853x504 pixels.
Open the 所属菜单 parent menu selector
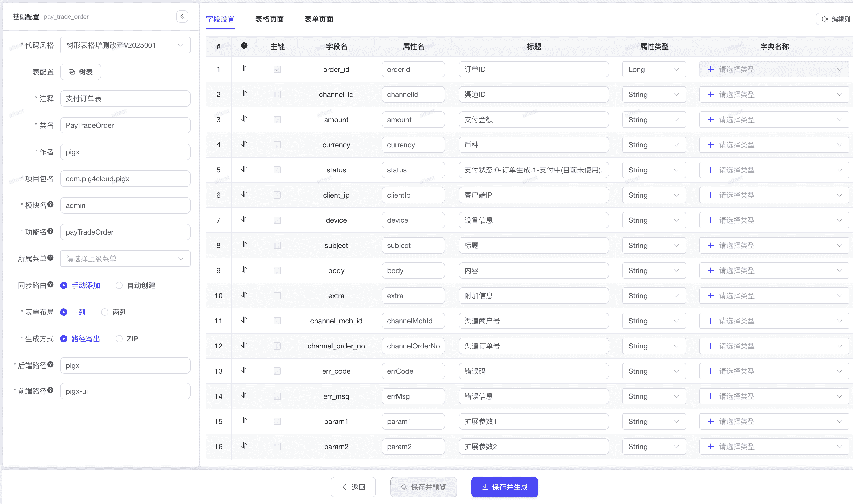click(x=125, y=258)
